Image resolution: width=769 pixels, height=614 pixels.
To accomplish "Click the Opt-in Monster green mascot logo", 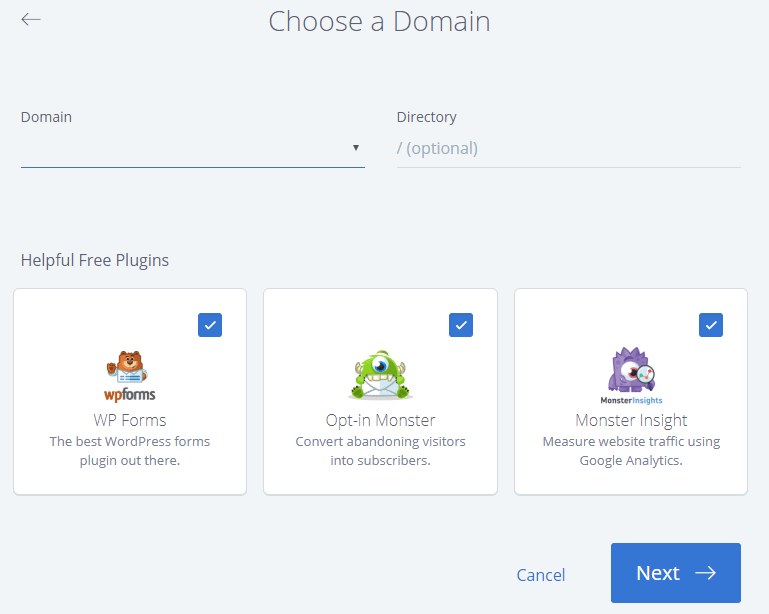I will [x=381, y=375].
